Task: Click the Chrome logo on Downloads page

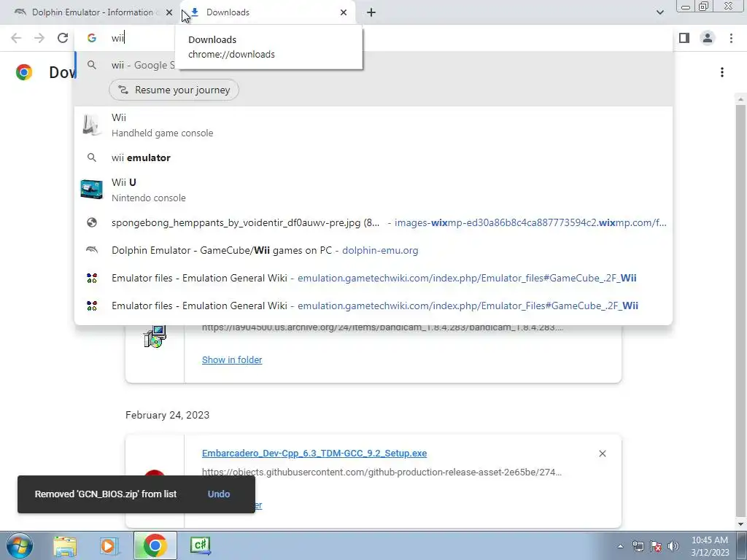Action: (x=24, y=72)
